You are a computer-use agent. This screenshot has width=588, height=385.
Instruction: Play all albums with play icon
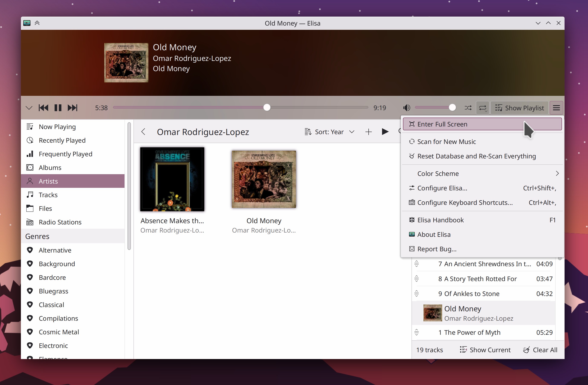click(x=385, y=132)
